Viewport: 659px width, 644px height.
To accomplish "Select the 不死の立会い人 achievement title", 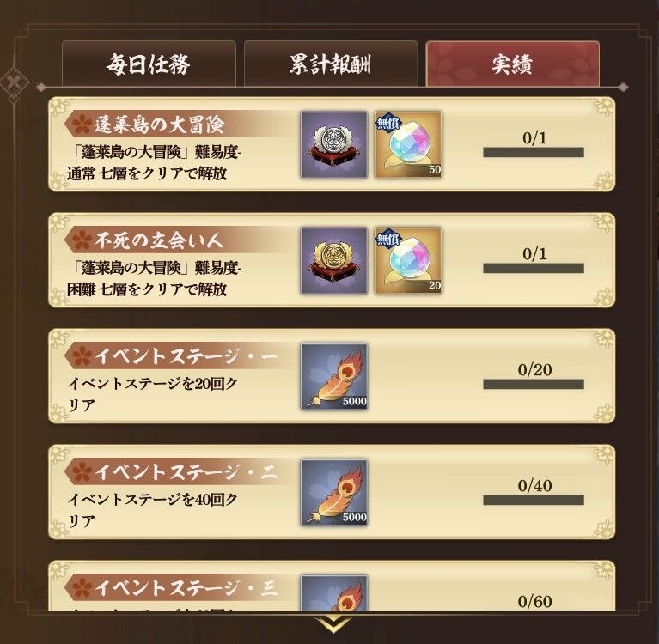I will pyautogui.click(x=158, y=240).
